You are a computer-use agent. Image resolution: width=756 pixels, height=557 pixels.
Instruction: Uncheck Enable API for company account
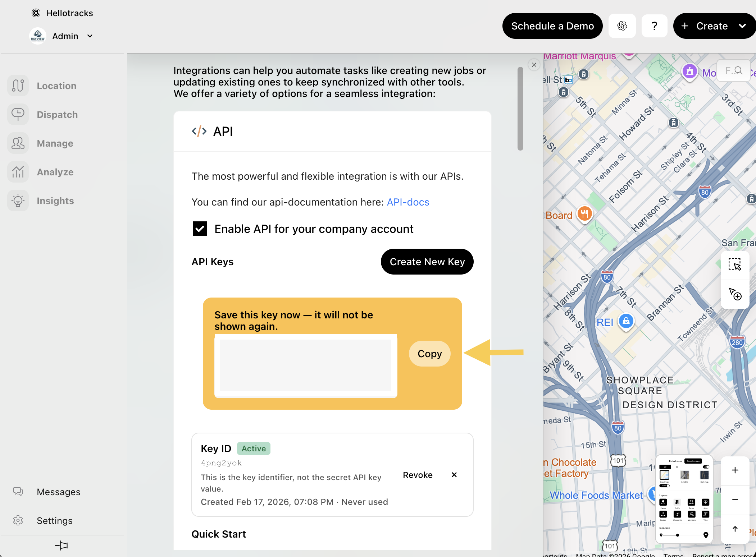(200, 229)
